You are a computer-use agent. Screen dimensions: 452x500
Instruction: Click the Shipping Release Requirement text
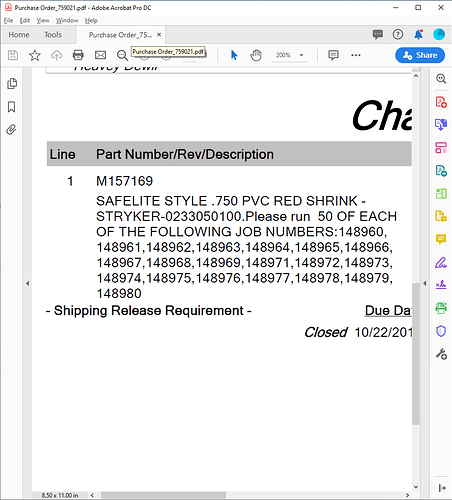(x=148, y=311)
